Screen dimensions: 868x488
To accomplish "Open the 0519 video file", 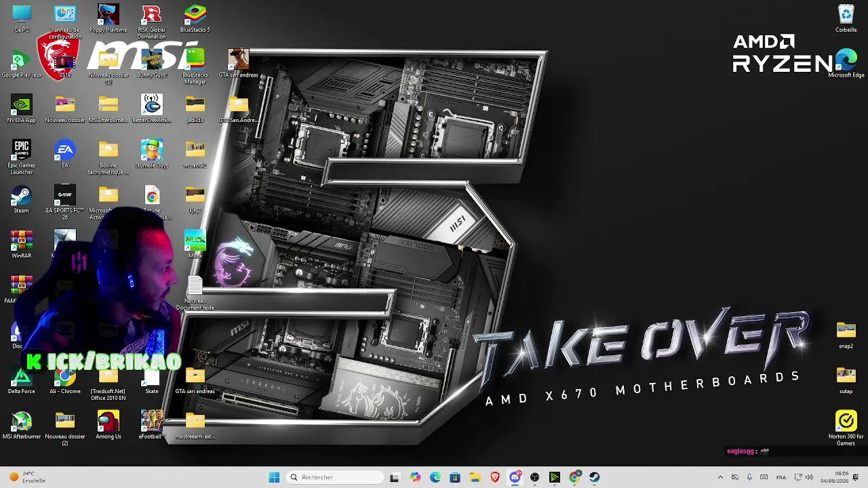I will coord(65,64).
